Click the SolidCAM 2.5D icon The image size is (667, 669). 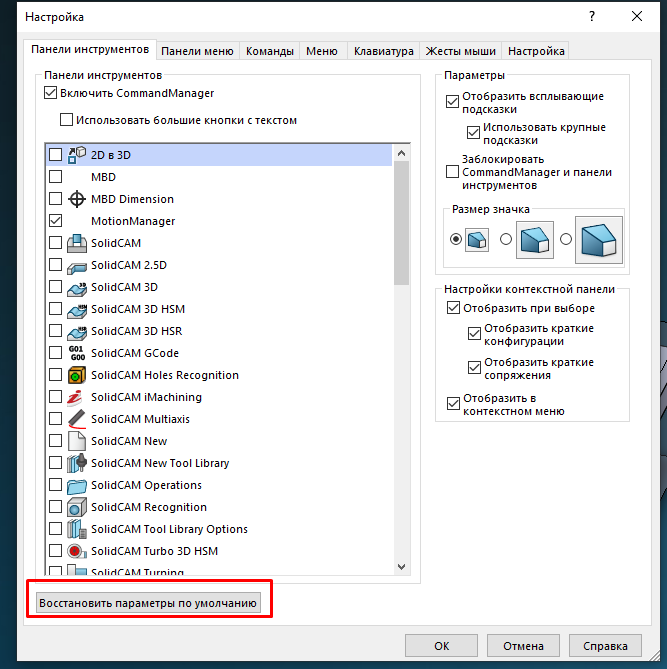coord(77,267)
